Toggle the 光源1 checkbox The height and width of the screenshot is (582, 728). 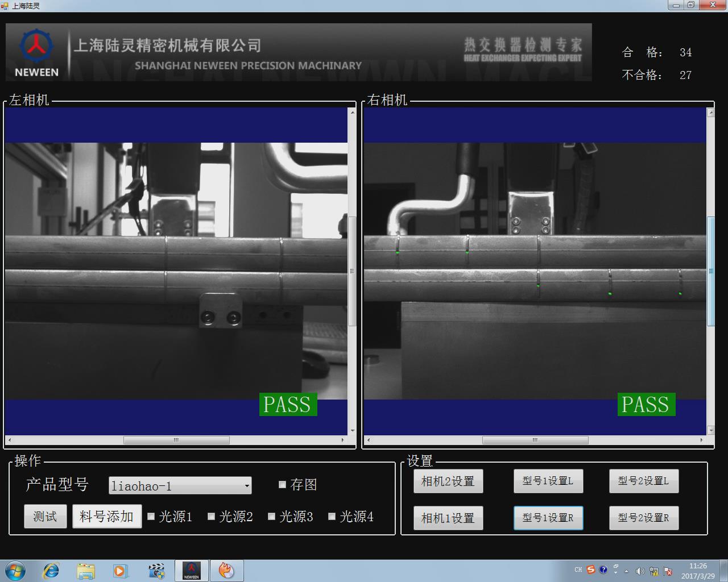(151, 516)
